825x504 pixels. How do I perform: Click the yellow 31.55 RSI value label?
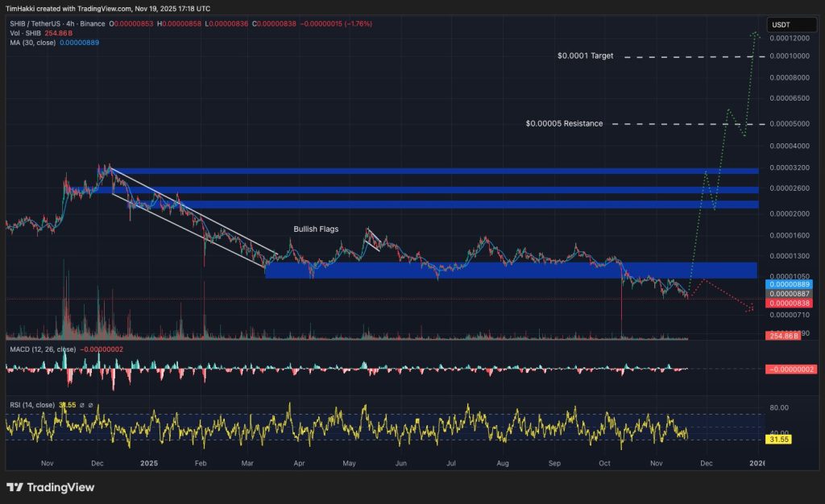(x=779, y=440)
